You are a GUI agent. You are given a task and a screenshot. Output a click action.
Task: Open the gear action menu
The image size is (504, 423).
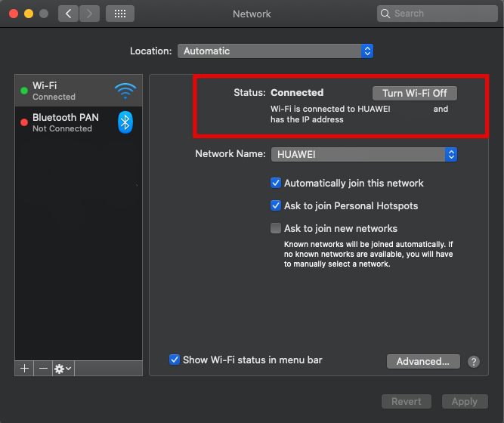click(63, 368)
